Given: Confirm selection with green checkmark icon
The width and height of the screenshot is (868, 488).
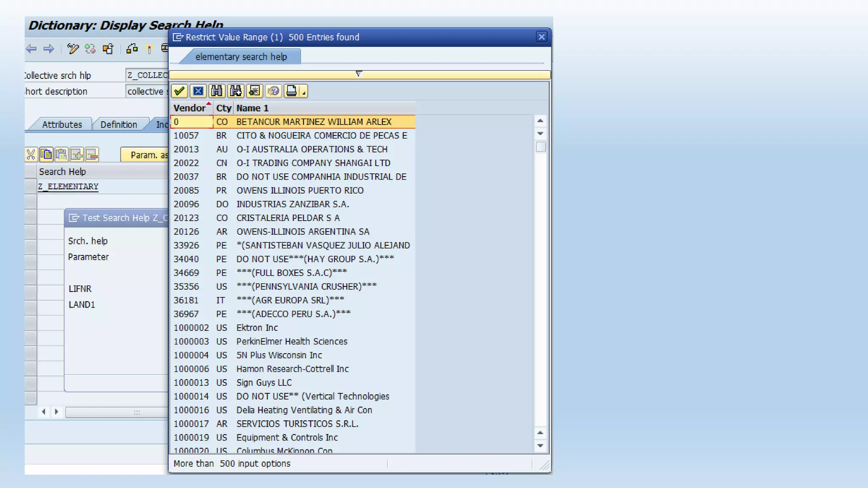Looking at the screenshot, I should pos(179,91).
